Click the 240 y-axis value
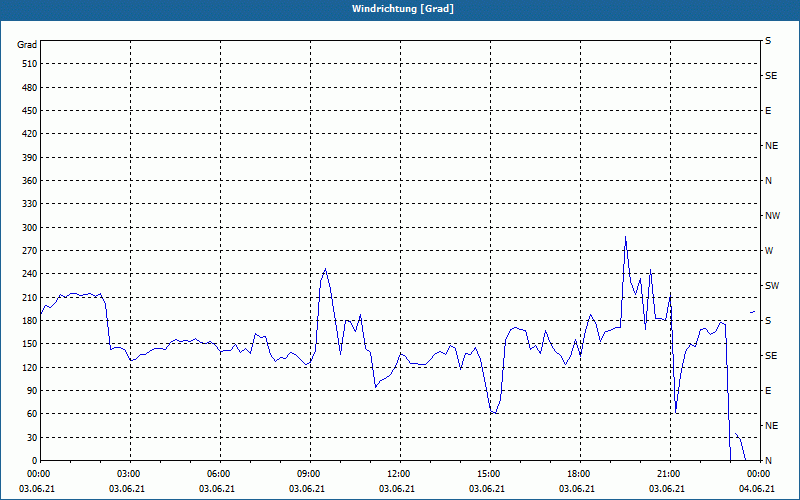This screenshot has width=800, height=500. [x=30, y=274]
